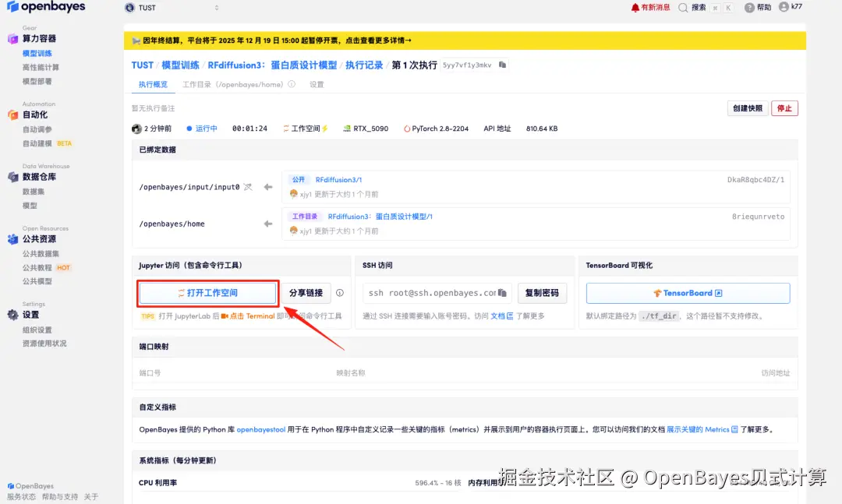This screenshot has width=842, height=504.
Task: Open the 关于 footer link
Action: pos(90,497)
